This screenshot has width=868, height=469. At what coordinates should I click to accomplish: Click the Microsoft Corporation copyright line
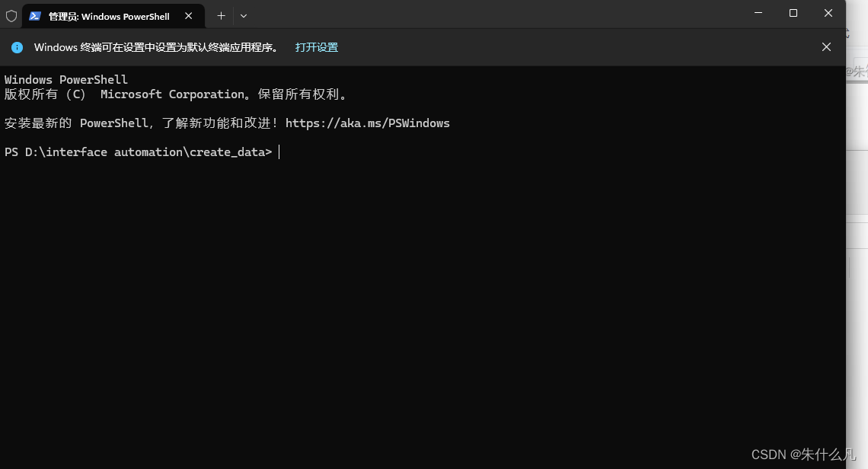pos(176,94)
